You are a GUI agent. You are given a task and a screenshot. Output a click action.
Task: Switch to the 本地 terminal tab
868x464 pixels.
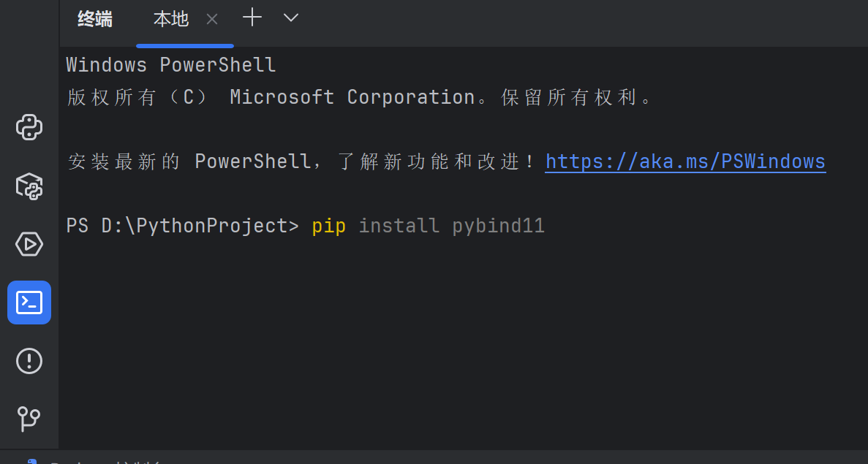(x=170, y=19)
